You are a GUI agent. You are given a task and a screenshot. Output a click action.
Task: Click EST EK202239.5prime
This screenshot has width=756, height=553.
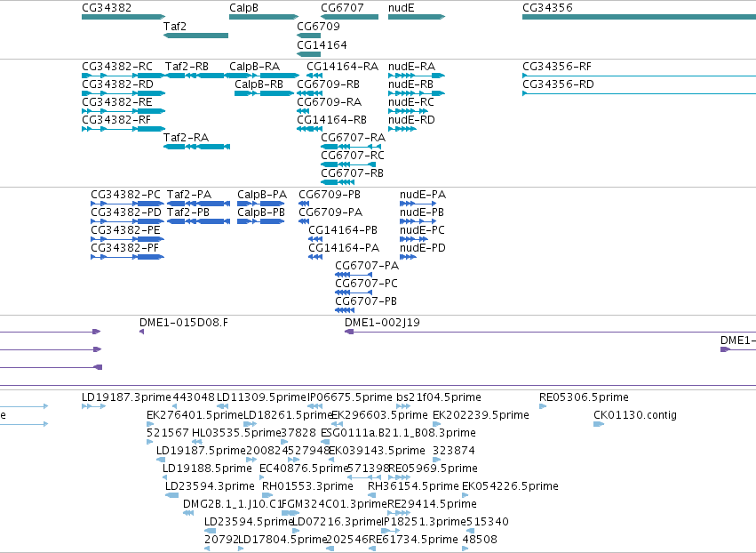[x=436, y=424]
